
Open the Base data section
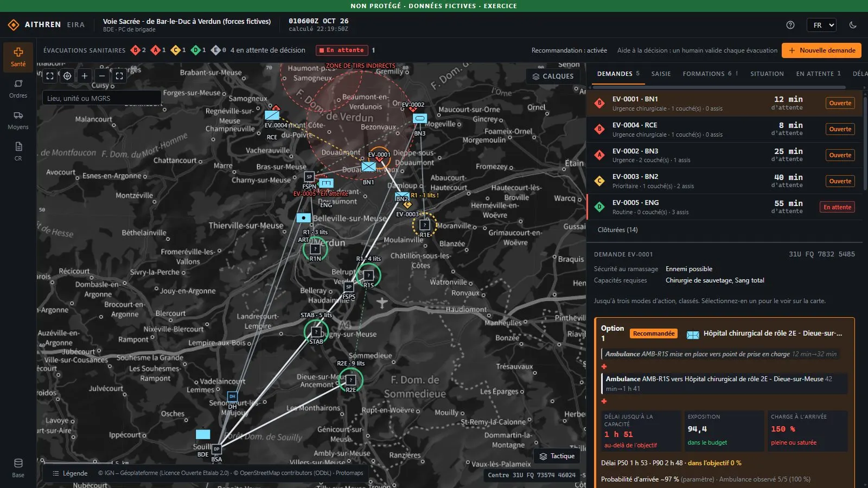pos(18,468)
